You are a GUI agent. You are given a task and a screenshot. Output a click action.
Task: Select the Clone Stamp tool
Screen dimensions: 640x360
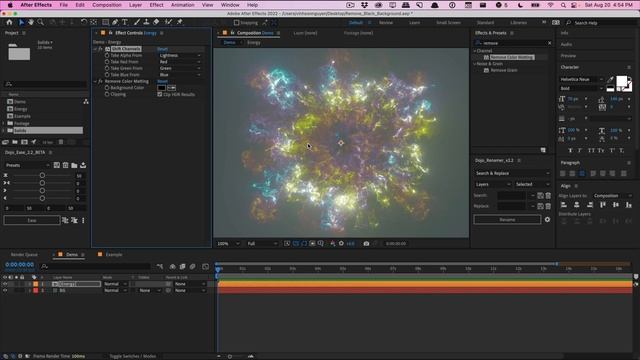click(146, 22)
